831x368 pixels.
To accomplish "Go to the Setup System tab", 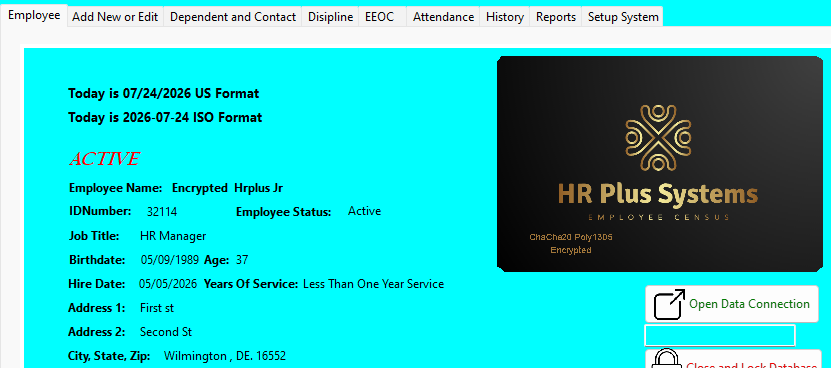I will tap(623, 17).
